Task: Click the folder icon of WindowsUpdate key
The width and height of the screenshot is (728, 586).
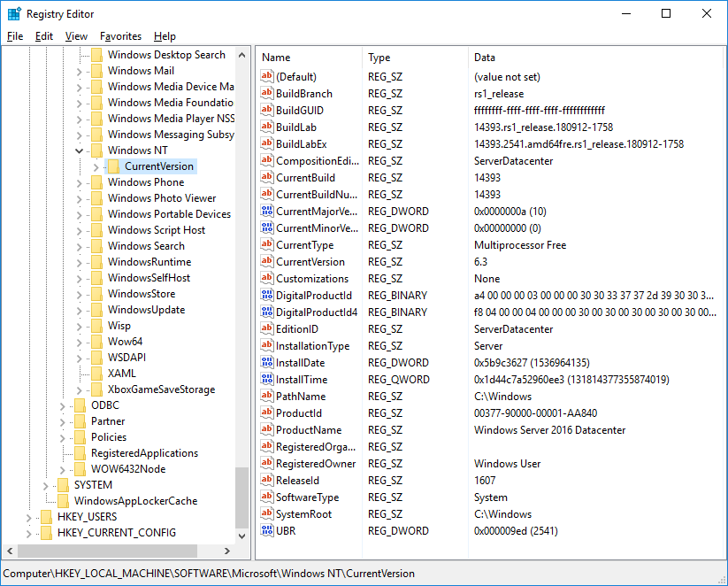Action: (x=96, y=310)
